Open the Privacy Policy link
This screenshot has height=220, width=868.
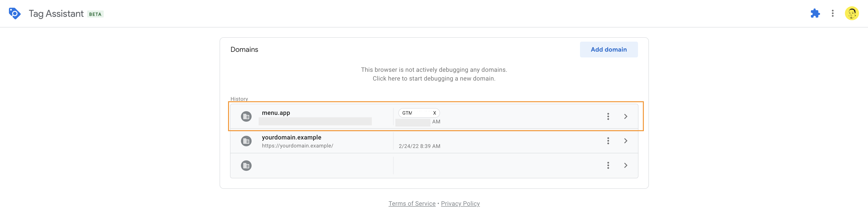(460, 203)
